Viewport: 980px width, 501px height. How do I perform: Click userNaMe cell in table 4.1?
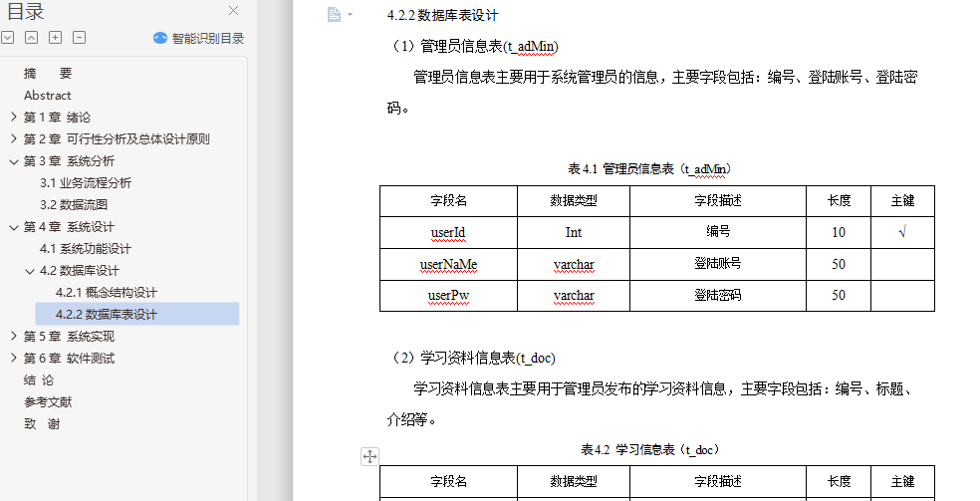448,264
